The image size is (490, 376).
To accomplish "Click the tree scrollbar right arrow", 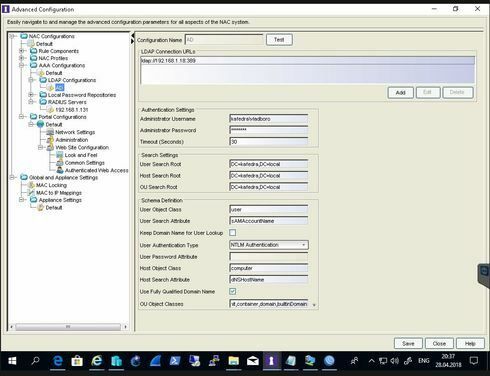I will click(125, 327).
